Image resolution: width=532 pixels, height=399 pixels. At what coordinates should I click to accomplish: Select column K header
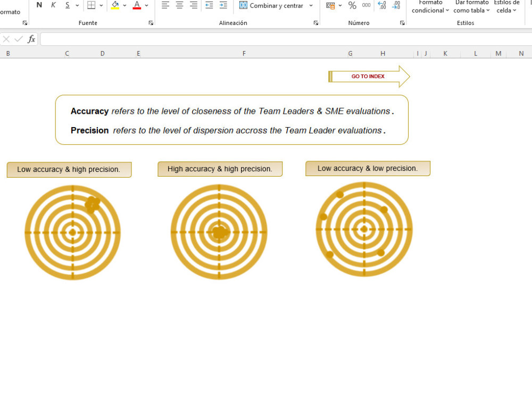tap(445, 54)
